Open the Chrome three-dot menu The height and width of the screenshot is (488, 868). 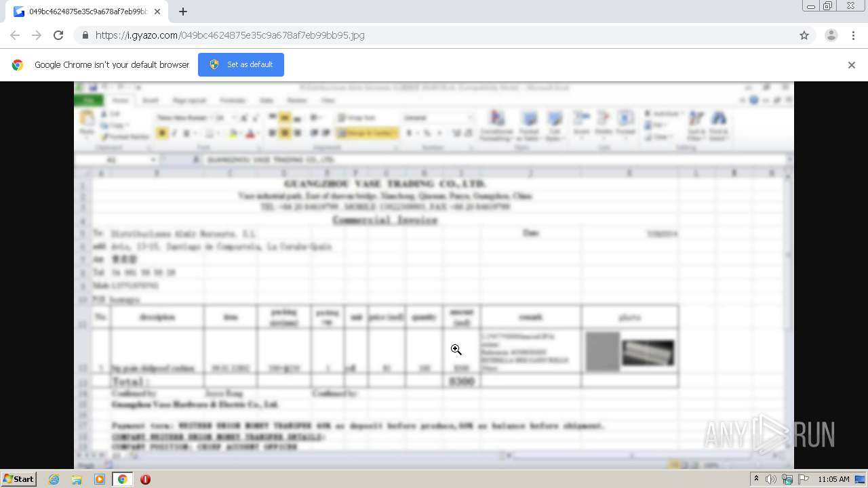(853, 35)
